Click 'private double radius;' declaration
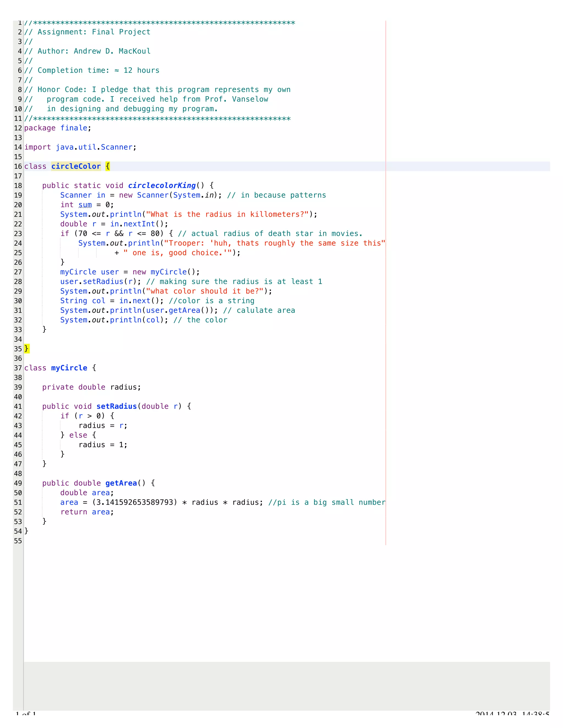563x728 pixels. [x=91, y=387]
